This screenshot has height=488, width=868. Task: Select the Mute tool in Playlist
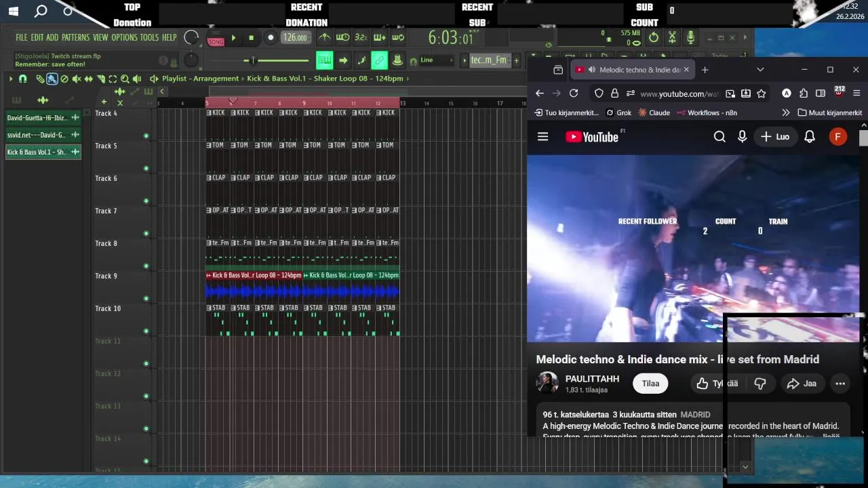(x=77, y=79)
